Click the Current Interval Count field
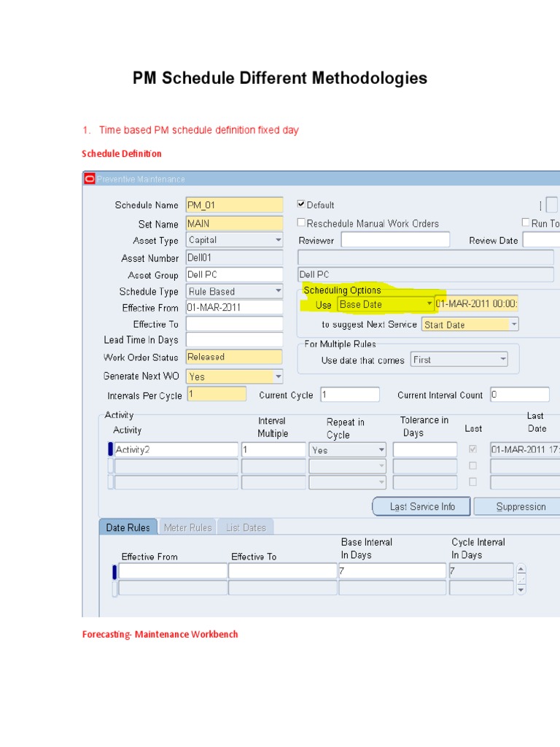The image size is (560, 747). [x=520, y=395]
